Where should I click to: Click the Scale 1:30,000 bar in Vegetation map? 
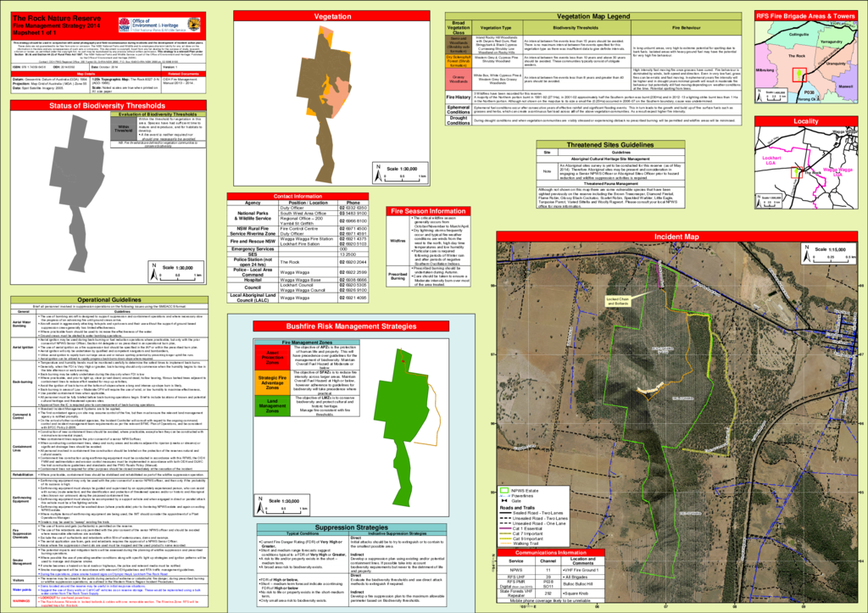404,178
